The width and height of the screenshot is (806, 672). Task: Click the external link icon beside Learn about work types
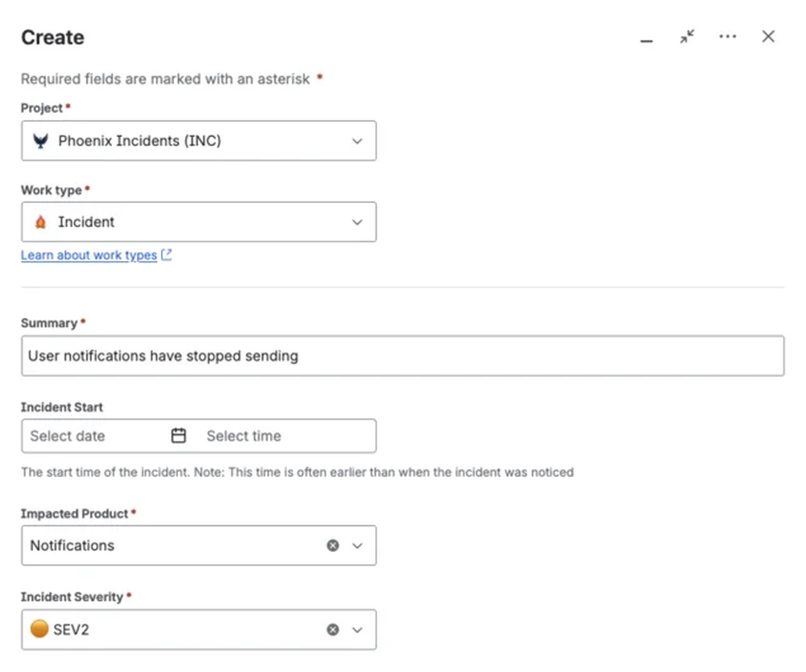tap(167, 255)
